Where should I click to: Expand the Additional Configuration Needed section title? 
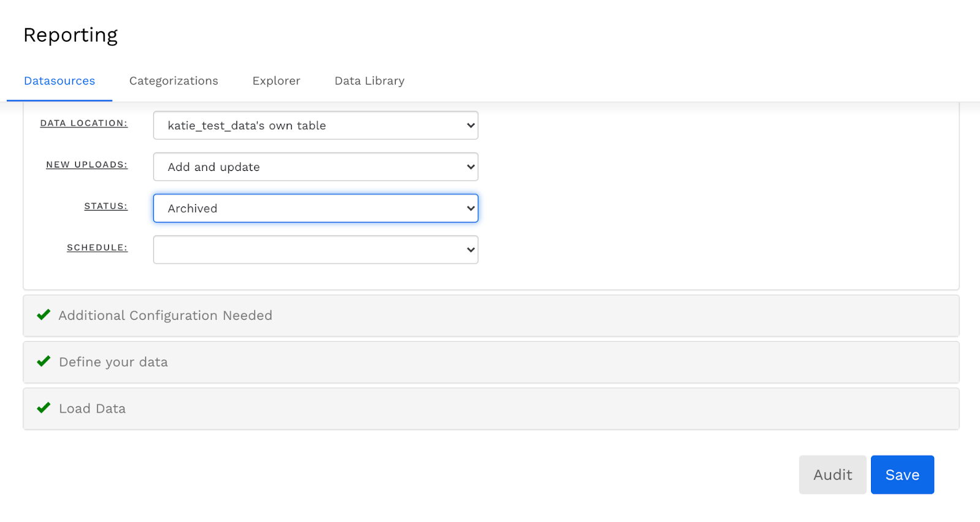click(x=165, y=316)
